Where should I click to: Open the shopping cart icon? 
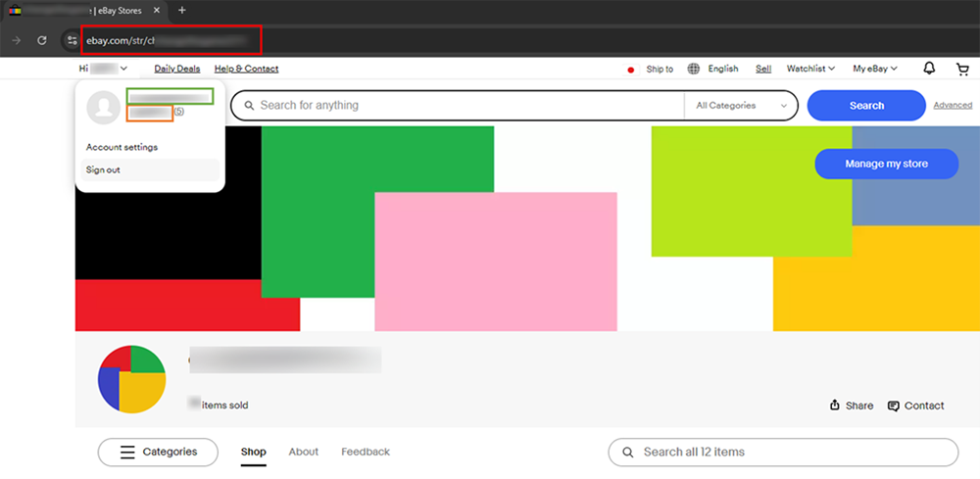pos(961,69)
